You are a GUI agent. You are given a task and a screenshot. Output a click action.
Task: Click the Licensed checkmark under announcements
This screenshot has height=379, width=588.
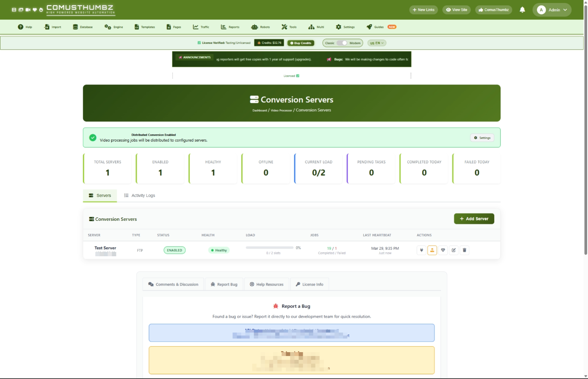click(298, 76)
